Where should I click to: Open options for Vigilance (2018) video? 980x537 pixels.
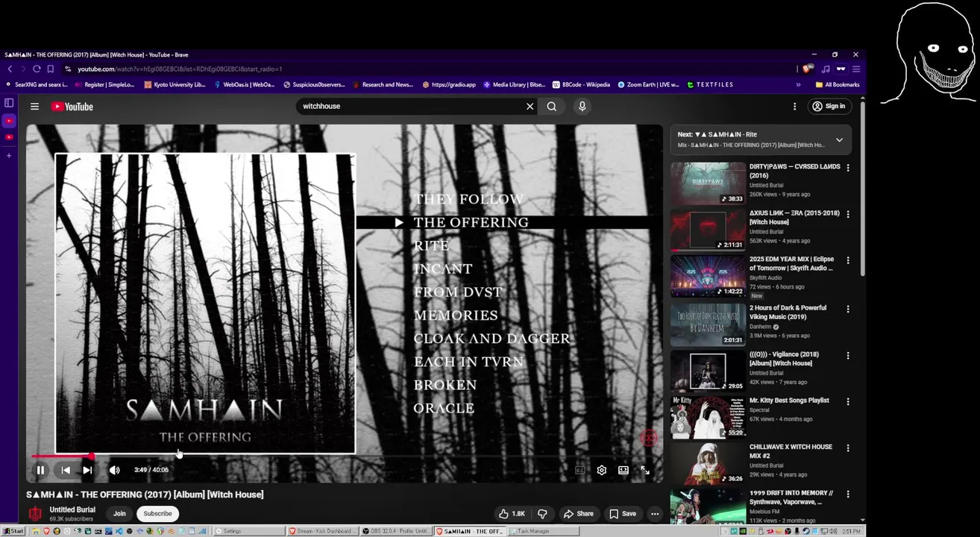point(848,356)
